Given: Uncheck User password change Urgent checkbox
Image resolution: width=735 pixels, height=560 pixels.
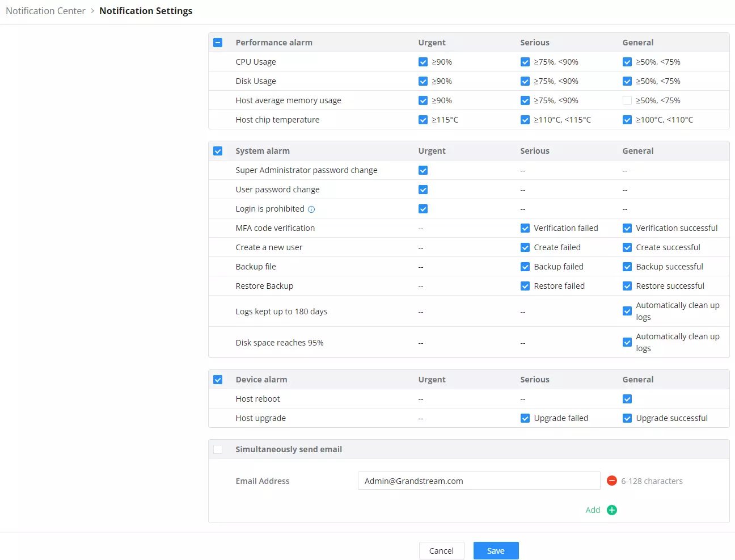Looking at the screenshot, I should [423, 190].
